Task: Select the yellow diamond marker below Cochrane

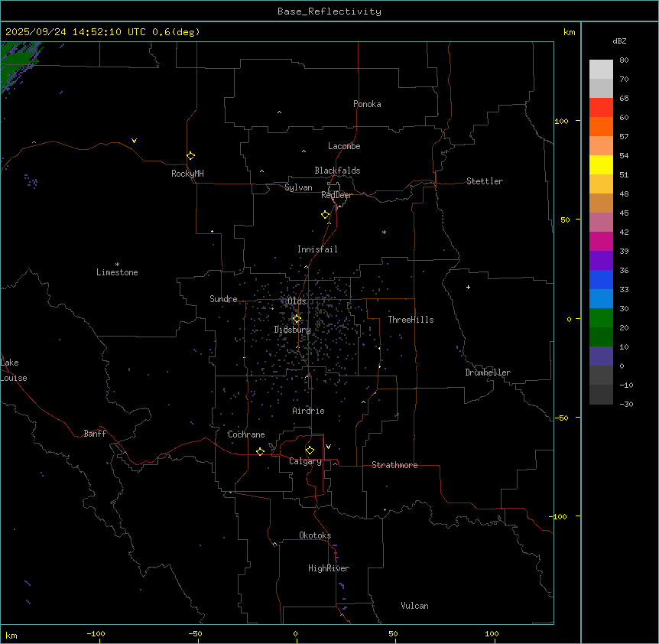Action: click(260, 452)
